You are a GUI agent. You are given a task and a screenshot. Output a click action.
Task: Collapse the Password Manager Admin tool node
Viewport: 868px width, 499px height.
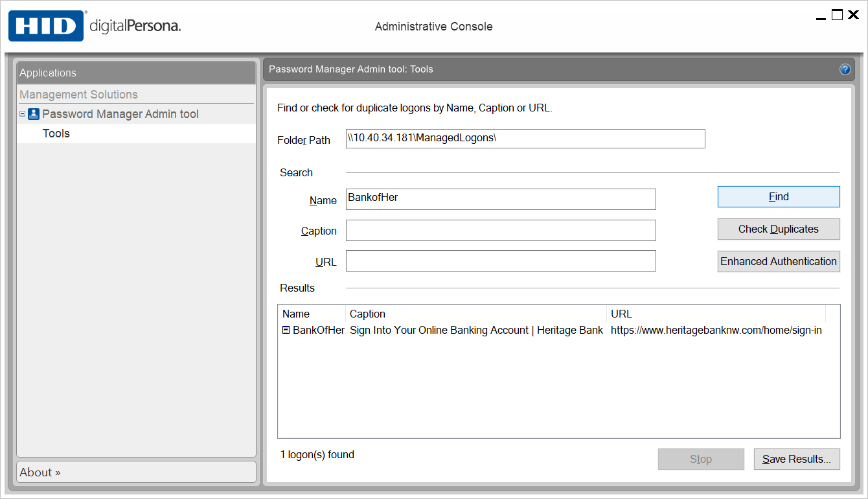click(22, 114)
